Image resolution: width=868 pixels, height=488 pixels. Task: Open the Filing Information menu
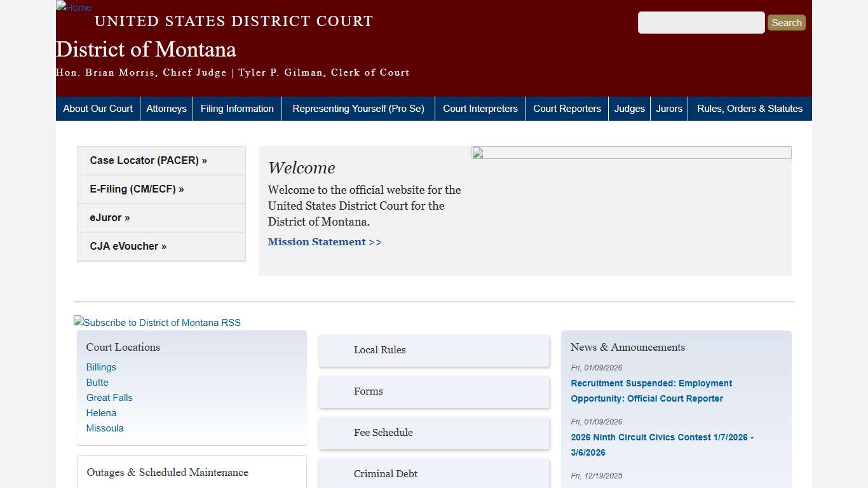coord(236,108)
